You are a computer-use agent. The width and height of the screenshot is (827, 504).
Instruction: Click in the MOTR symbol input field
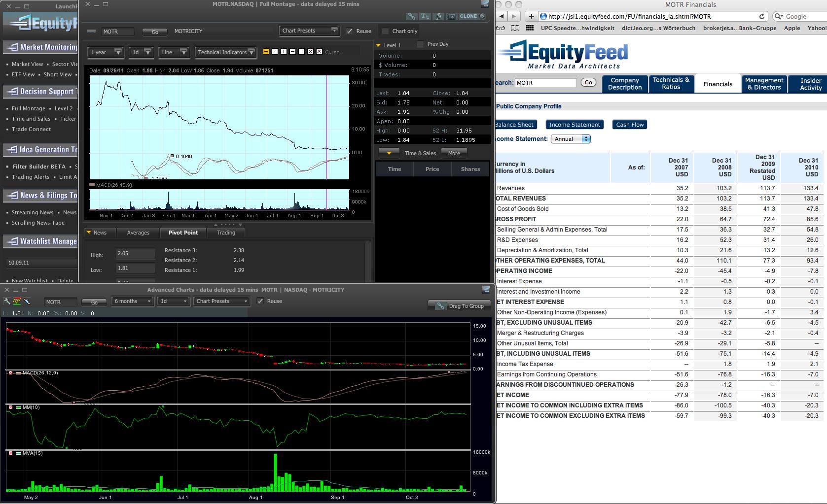pos(117,31)
